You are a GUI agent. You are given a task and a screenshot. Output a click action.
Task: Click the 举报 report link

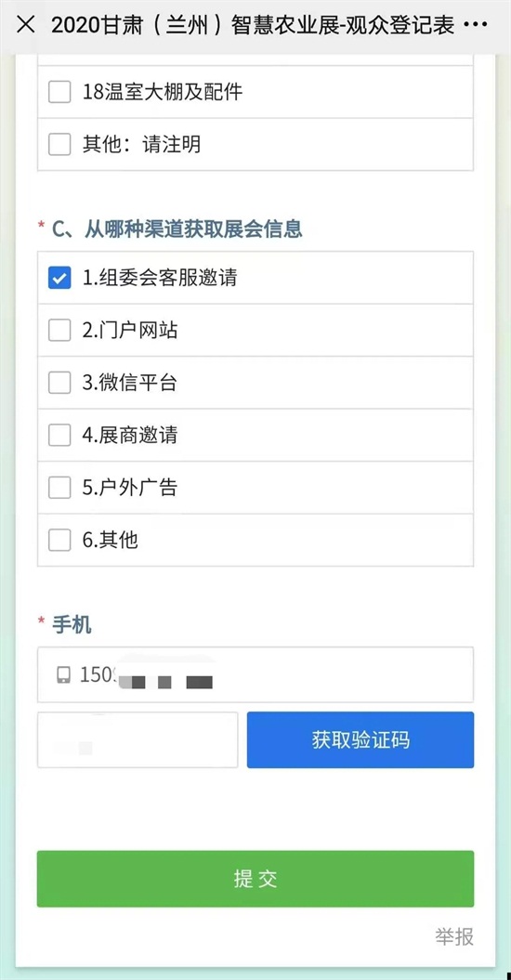coord(454,937)
